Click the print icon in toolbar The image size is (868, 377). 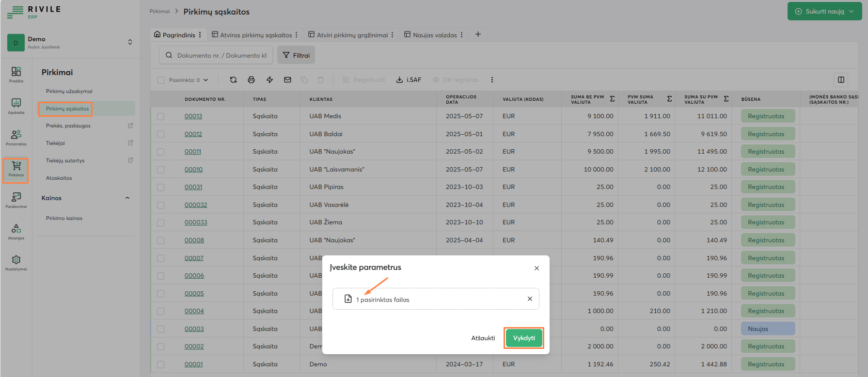pyautogui.click(x=251, y=80)
